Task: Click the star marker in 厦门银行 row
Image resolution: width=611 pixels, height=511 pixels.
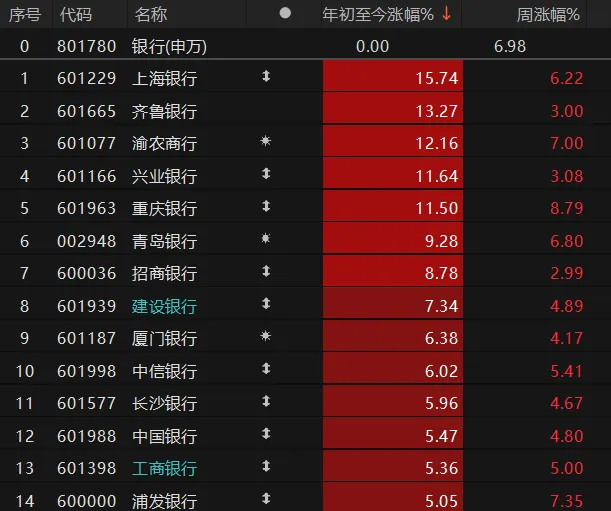Action: pyautogui.click(x=266, y=336)
